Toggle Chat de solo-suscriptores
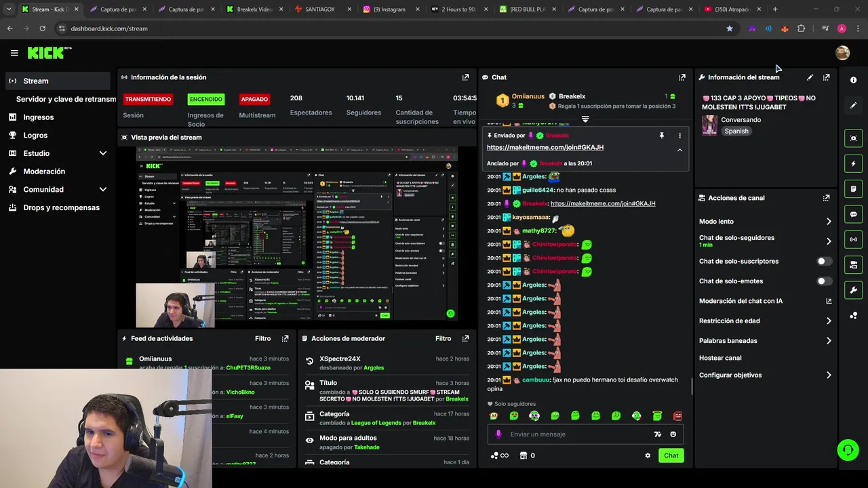 pos(824,261)
